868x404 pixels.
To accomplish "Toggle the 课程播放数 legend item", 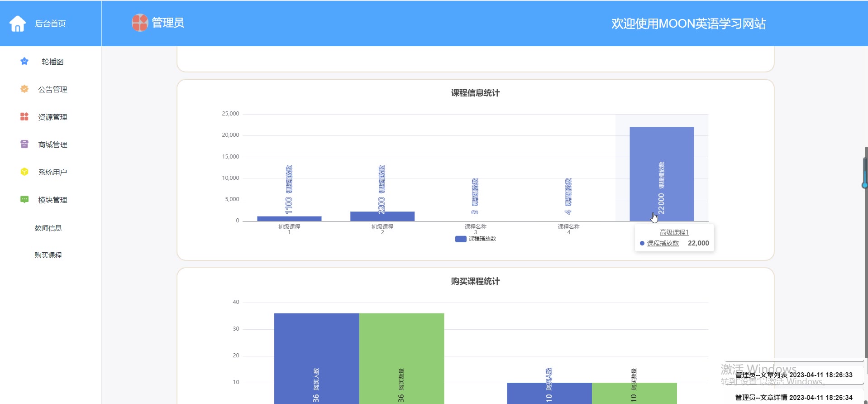I will (x=476, y=239).
